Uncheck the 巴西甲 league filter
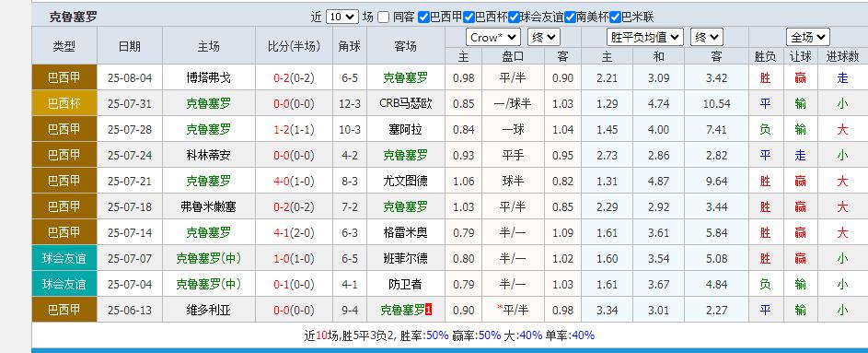Screen dimensions: 868x353 point(423,18)
